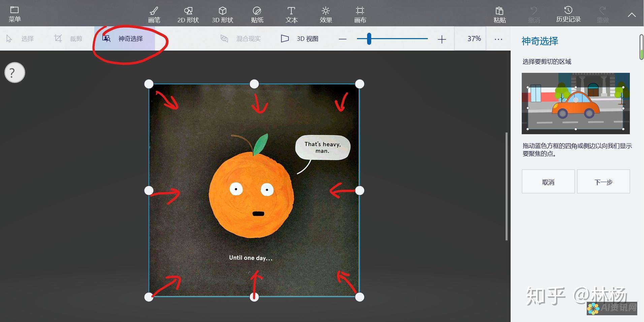Click the zoom slider handle

tap(369, 39)
